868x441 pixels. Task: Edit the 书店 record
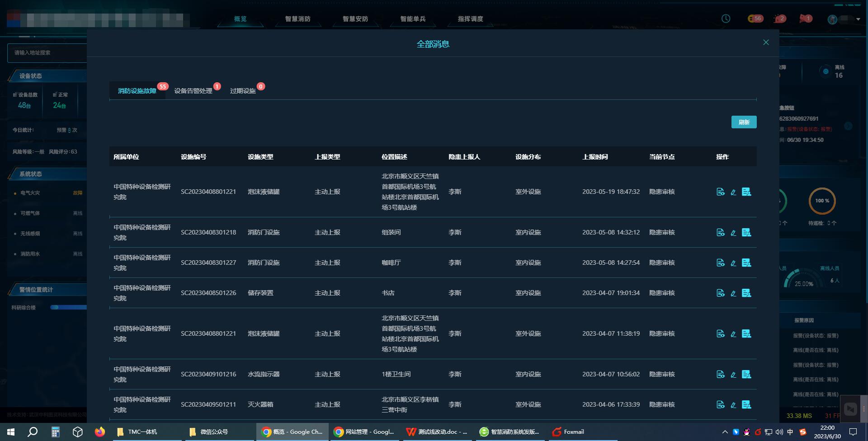tap(733, 293)
